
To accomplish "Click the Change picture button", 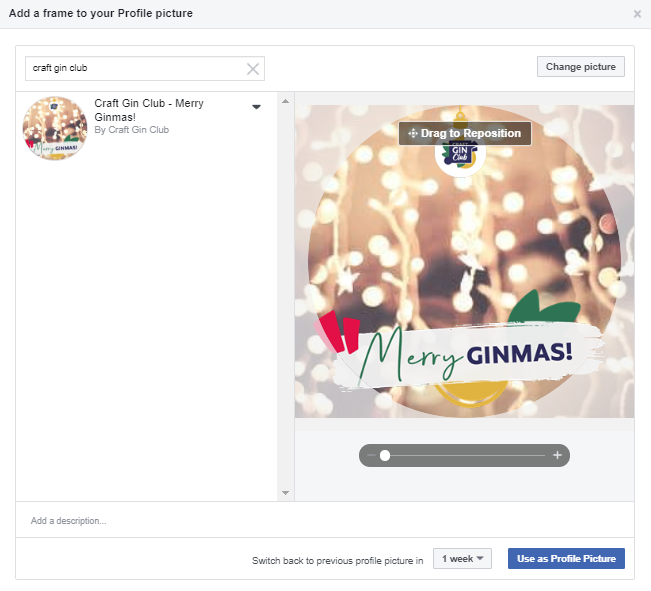I will (580, 67).
